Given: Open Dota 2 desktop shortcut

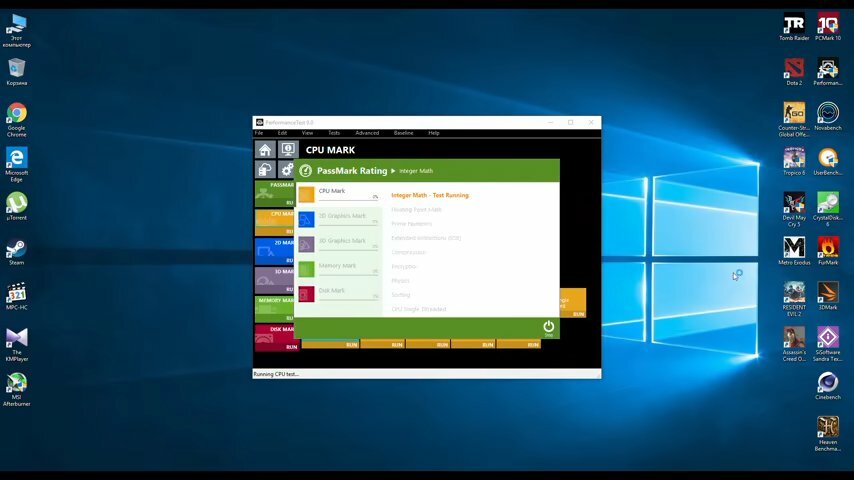Looking at the screenshot, I should click(x=794, y=72).
